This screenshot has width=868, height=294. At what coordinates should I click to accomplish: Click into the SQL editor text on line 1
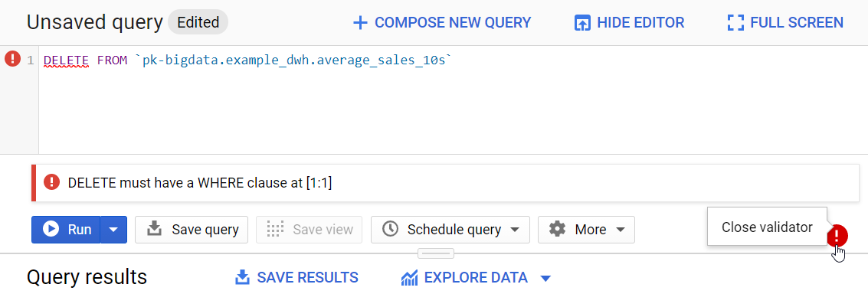(x=247, y=60)
